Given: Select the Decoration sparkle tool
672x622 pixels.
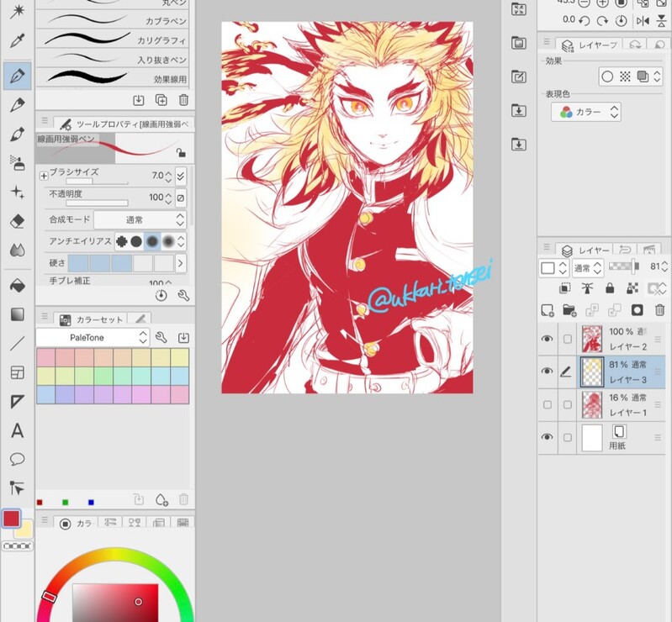Looking at the screenshot, I should (17, 192).
